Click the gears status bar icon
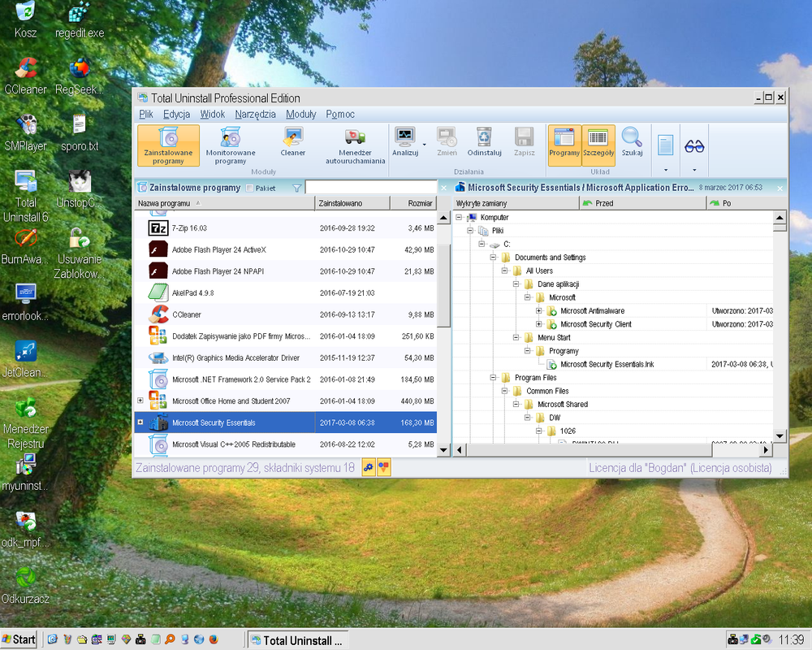The width and height of the screenshot is (812, 650). 368,467
